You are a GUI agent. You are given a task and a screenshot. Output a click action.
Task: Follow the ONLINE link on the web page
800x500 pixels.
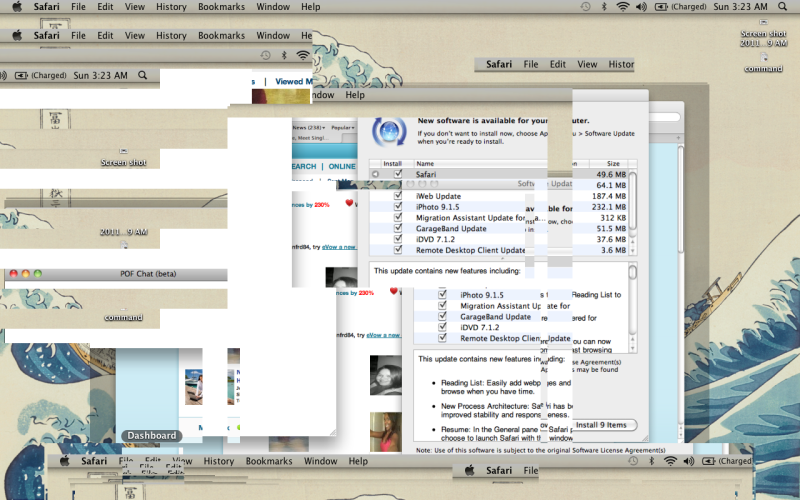click(342, 166)
